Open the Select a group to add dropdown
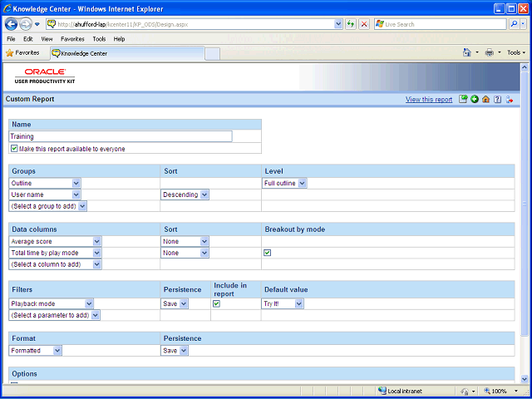Screen dimensions: 532x399 click(x=48, y=206)
